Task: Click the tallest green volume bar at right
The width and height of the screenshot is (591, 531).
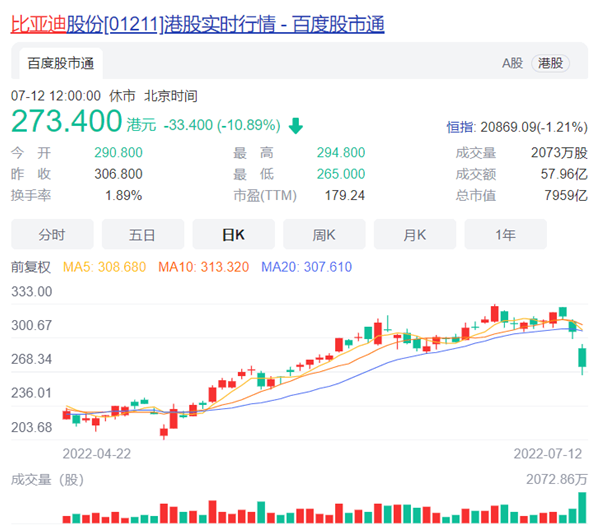Action: [582, 508]
